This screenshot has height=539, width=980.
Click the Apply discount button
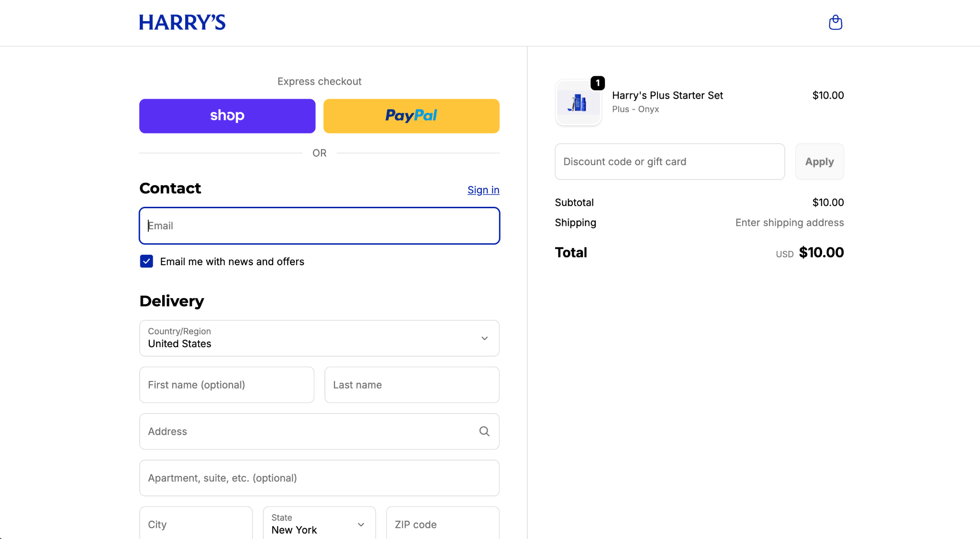pos(819,162)
